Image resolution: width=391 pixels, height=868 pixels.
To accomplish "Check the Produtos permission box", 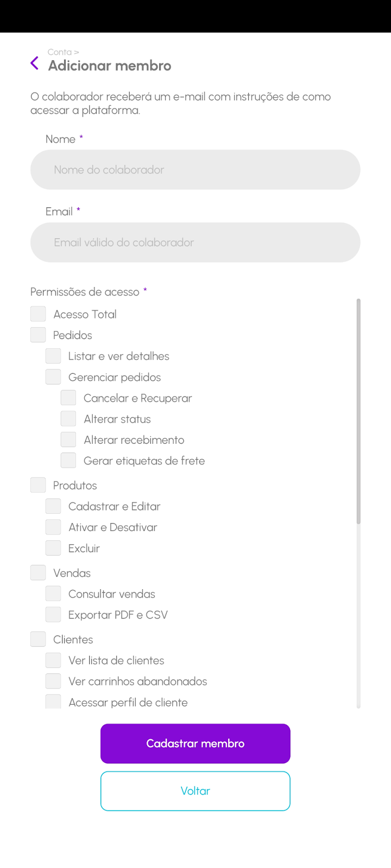I will pyautogui.click(x=38, y=485).
